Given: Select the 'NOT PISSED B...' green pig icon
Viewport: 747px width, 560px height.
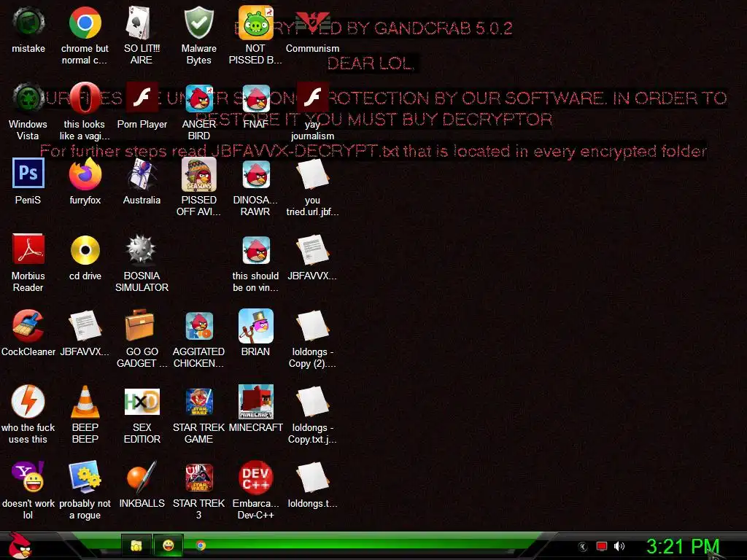Looking at the screenshot, I should point(255,23).
